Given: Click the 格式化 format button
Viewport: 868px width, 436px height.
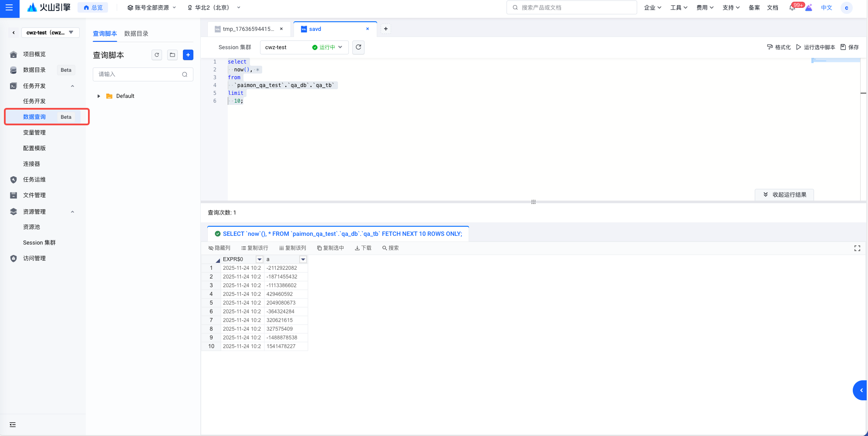Looking at the screenshot, I should pos(779,47).
